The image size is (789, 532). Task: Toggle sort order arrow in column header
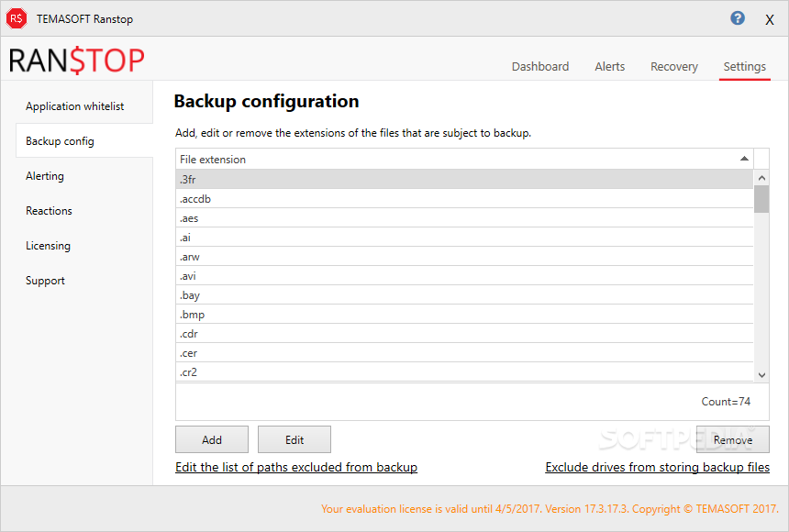pos(744,159)
